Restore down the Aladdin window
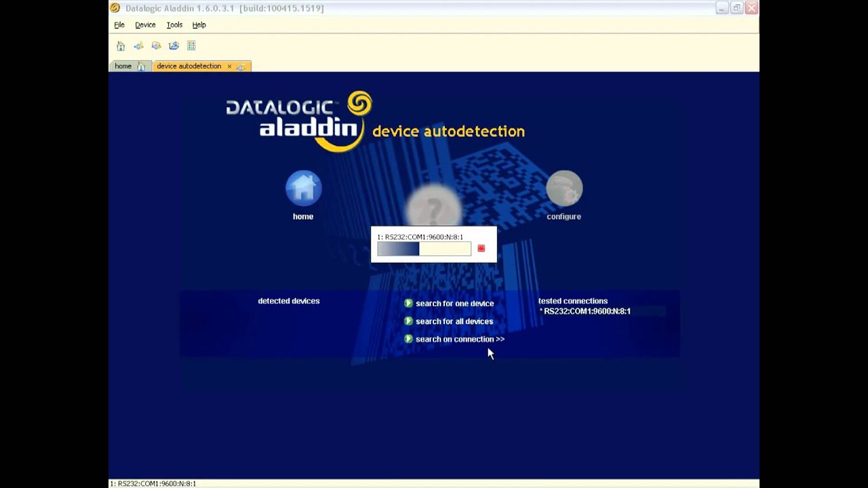The width and height of the screenshot is (868, 488). click(x=736, y=8)
